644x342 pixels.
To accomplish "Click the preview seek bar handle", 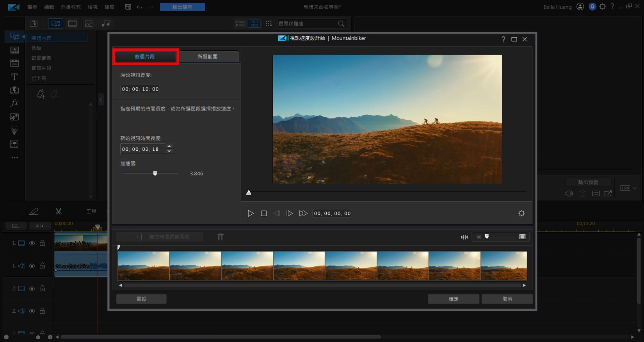I will pyautogui.click(x=249, y=192).
